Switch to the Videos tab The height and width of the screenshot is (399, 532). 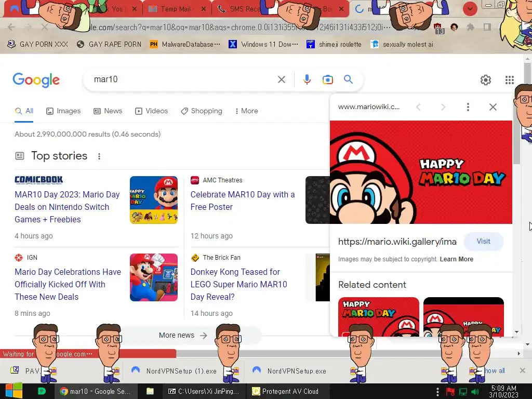click(x=151, y=111)
